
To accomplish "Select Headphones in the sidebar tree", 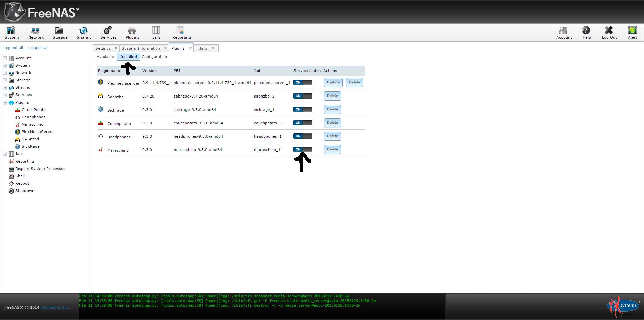I will pos(33,117).
